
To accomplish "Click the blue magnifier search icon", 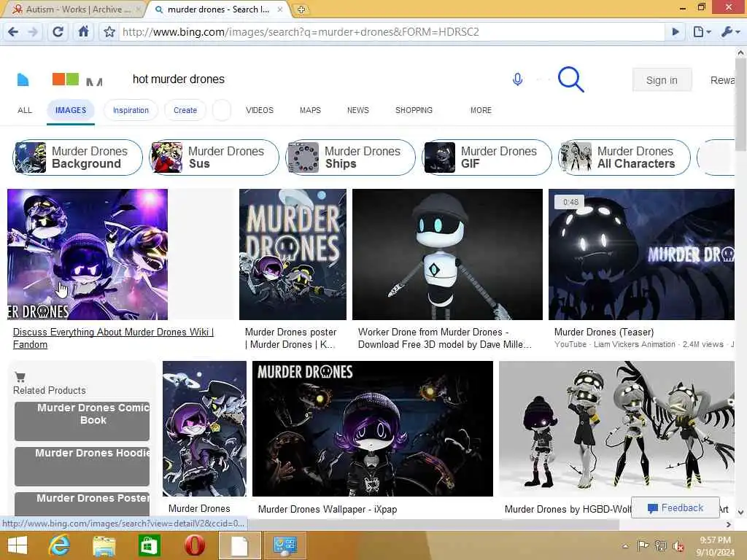I will point(570,79).
